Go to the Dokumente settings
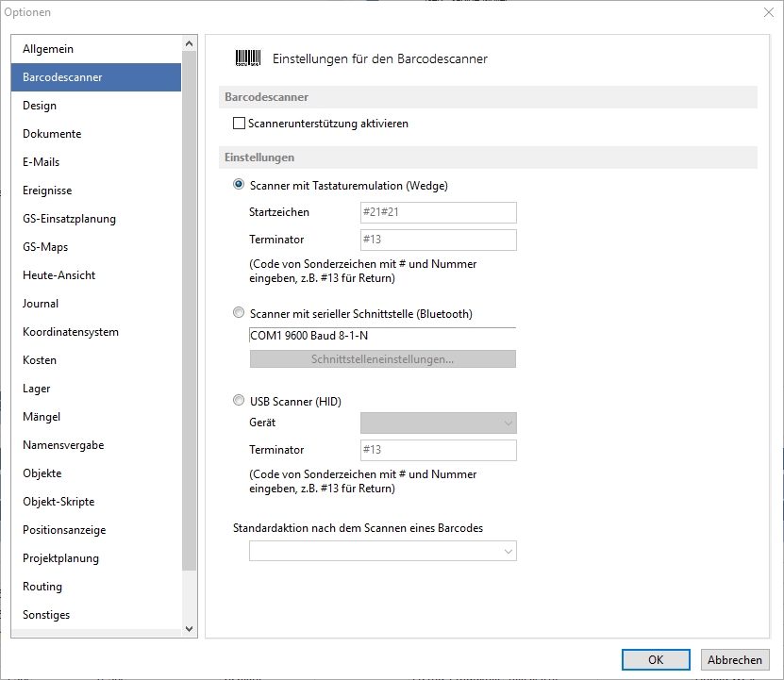 (96, 134)
